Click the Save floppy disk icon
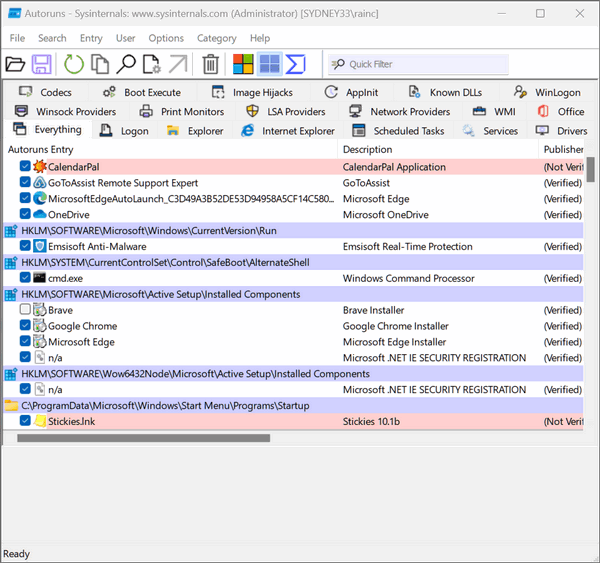This screenshot has width=600, height=563. tap(41, 64)
